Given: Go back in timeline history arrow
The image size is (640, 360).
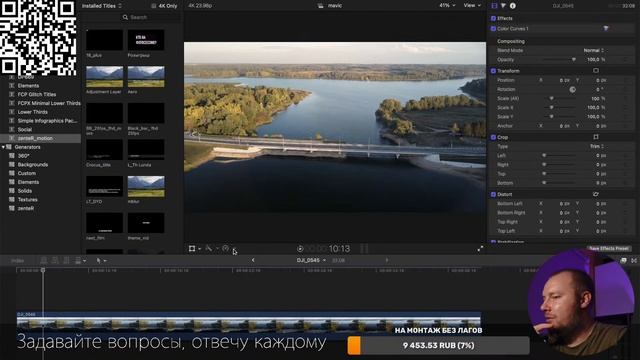Looking at the screenshot, I should (253, 260).
